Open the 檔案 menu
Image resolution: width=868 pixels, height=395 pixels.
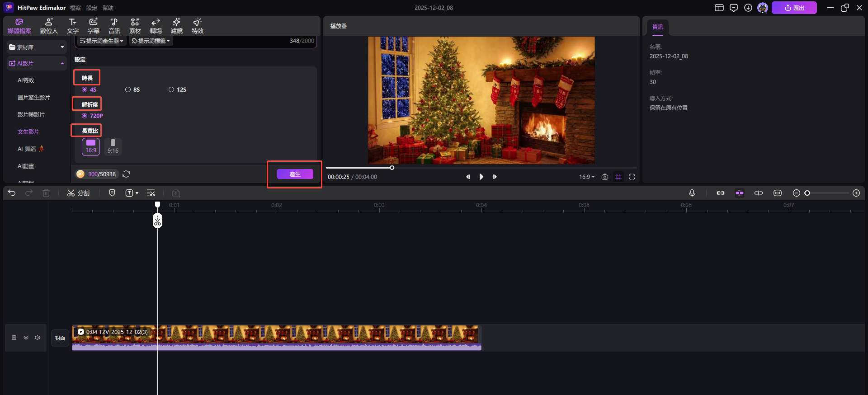(75, 8)
